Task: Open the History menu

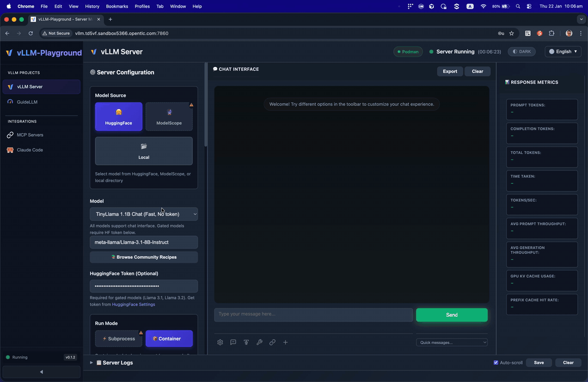Action: tap(92, 7)
